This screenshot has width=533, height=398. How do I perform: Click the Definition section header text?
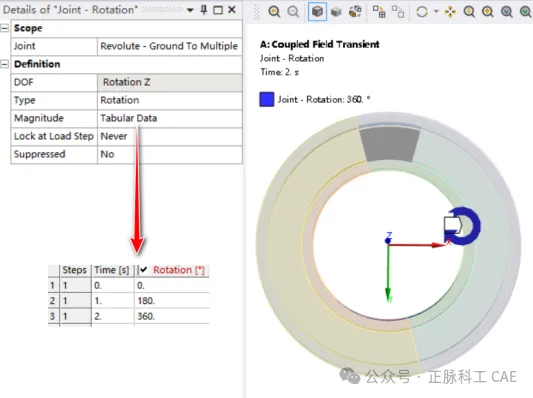pyautogui.click(x=37, y=64)
